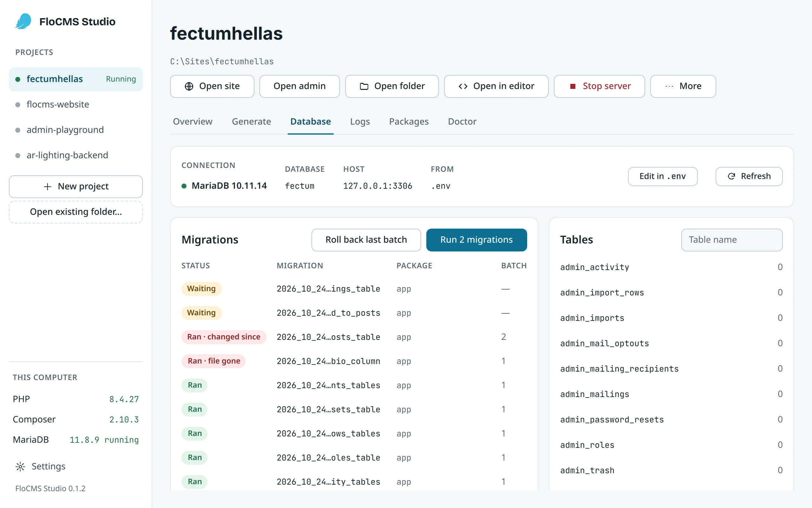Click Edit in .env button
This screenshot has width=812, height=508.
point(663,176)
